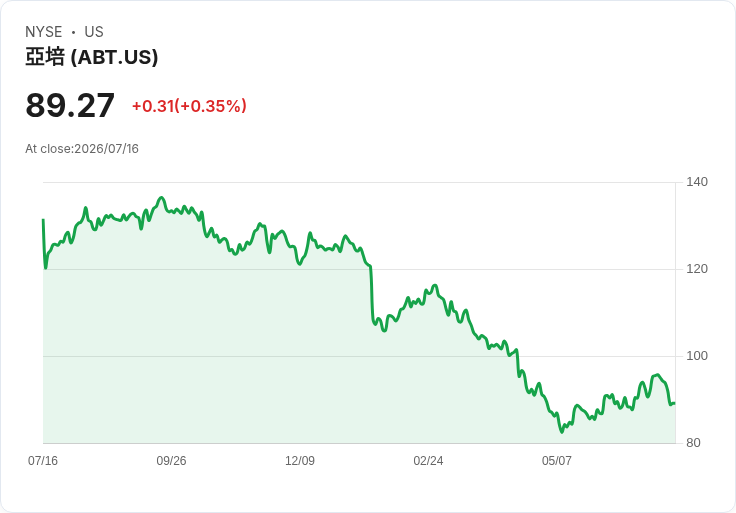Click the 80 y-axis price label
Image resolution: width=736 pixels, height=513 pixels.
click(x=693, y=443)
